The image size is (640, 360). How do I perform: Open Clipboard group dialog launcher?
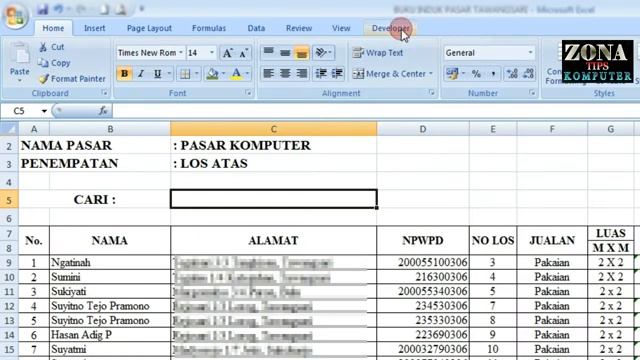pyautogui.click(x=105, y=93)
